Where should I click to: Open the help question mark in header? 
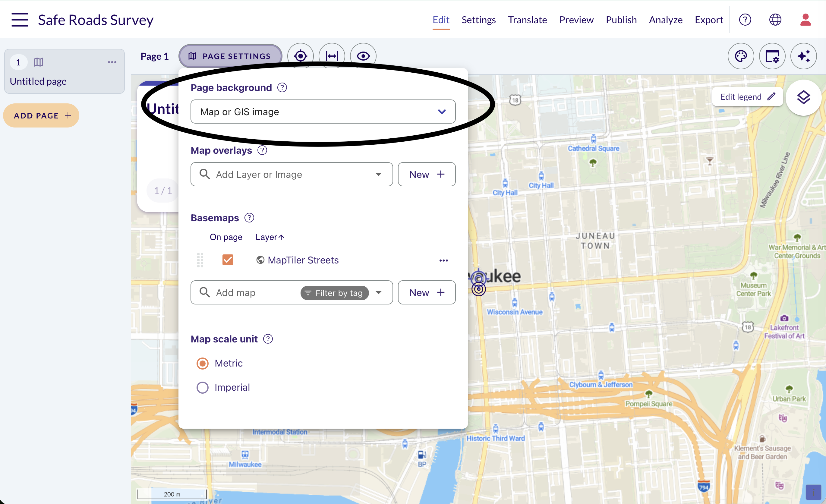[x=745, y=20]
